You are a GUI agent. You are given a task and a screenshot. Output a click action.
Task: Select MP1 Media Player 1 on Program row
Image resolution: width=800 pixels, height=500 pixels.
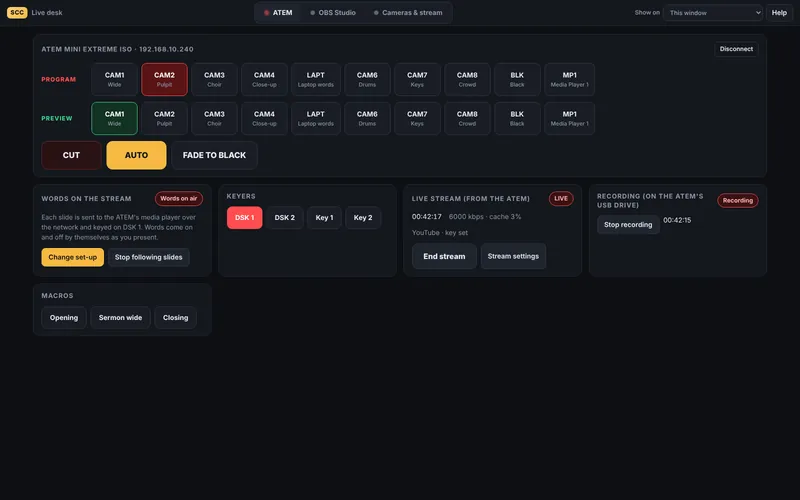coord(569,79)
